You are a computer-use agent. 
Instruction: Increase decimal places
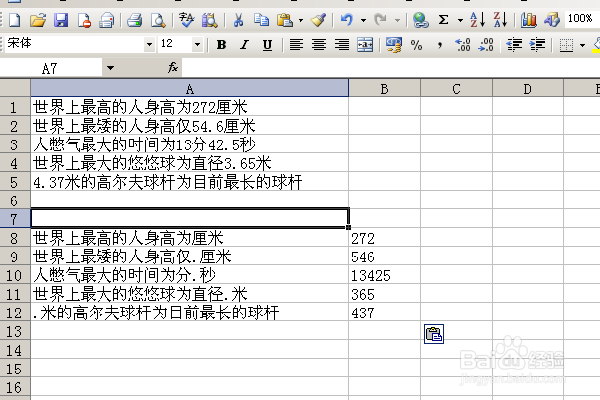coord(463,45)
